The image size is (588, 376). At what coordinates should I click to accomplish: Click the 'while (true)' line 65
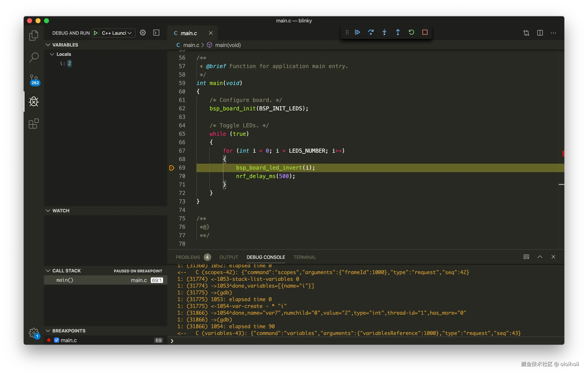coord(229,134)
